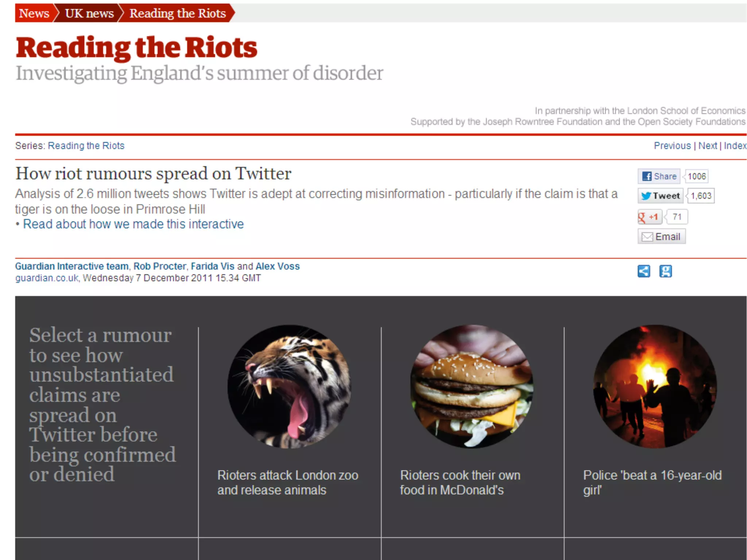Go to the Next article in series

708,146
